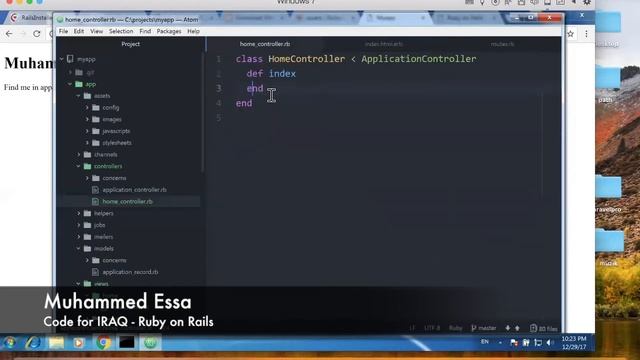
Task: Bookmark the page with Chrome's star icon
Action: coord(571,34)
